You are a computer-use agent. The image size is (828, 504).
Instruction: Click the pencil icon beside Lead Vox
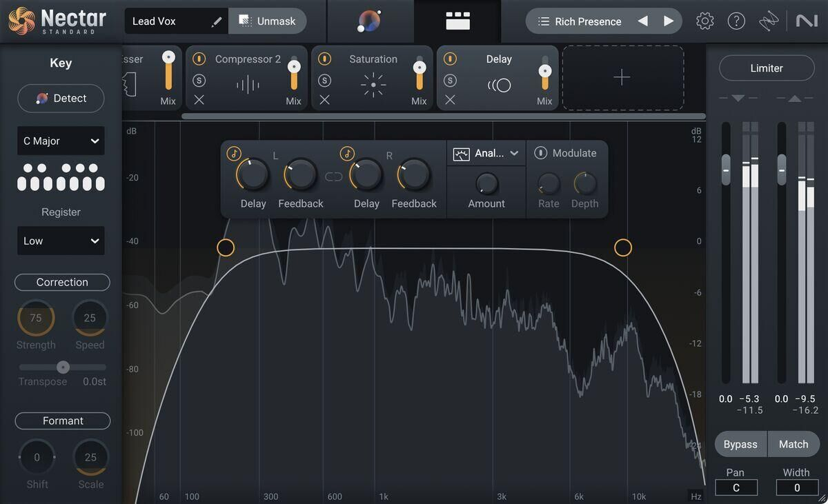point(217,21)
